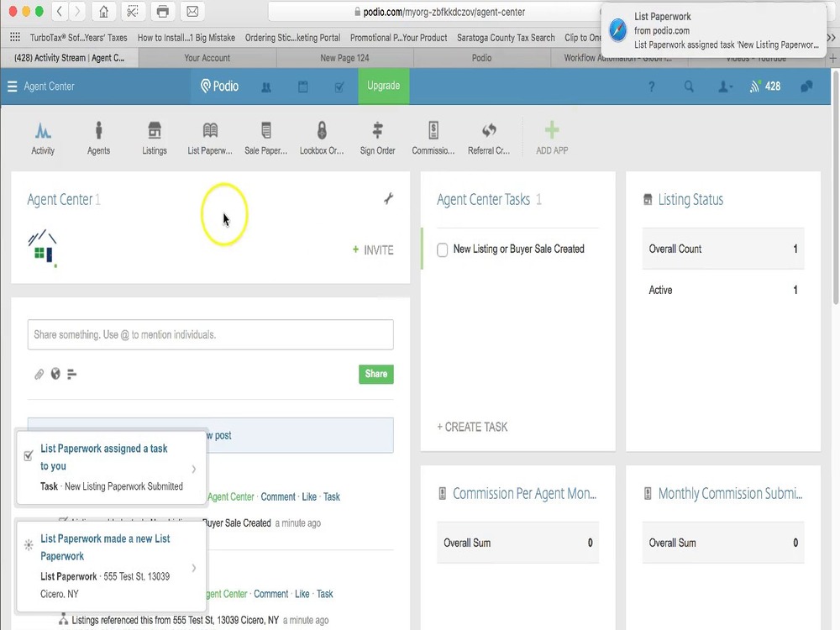The height and width of the screenshot is (630, 840).
Task: Open the user account dropdown
Action: [x=726, y=87]
